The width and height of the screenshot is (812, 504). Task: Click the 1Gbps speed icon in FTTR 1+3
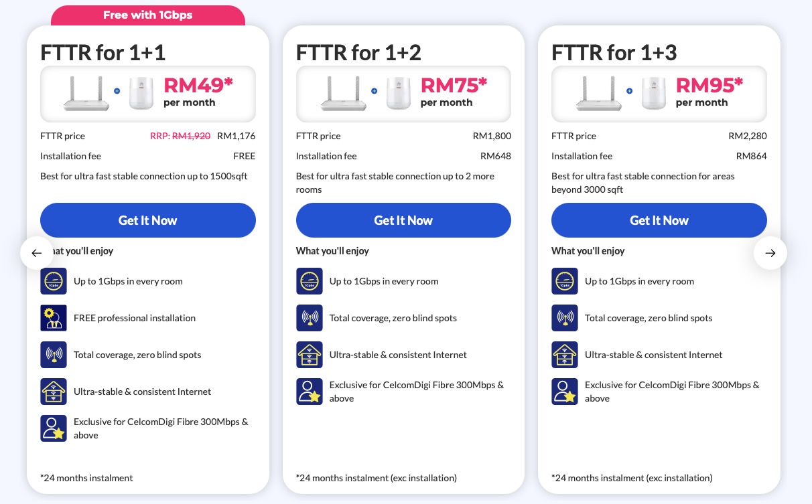pos(565,281)
